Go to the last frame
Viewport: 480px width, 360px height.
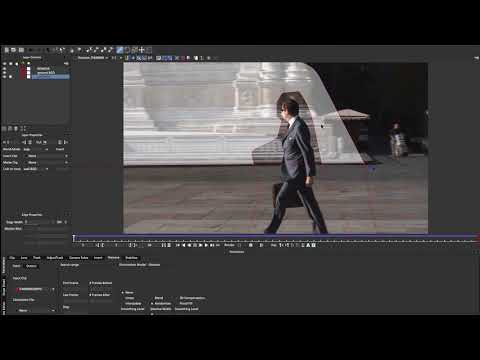click(x=212, y=245)
